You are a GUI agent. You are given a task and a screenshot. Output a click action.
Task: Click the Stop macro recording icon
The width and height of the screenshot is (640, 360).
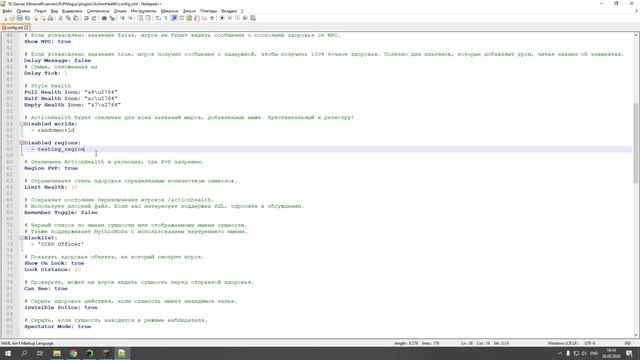229,18
